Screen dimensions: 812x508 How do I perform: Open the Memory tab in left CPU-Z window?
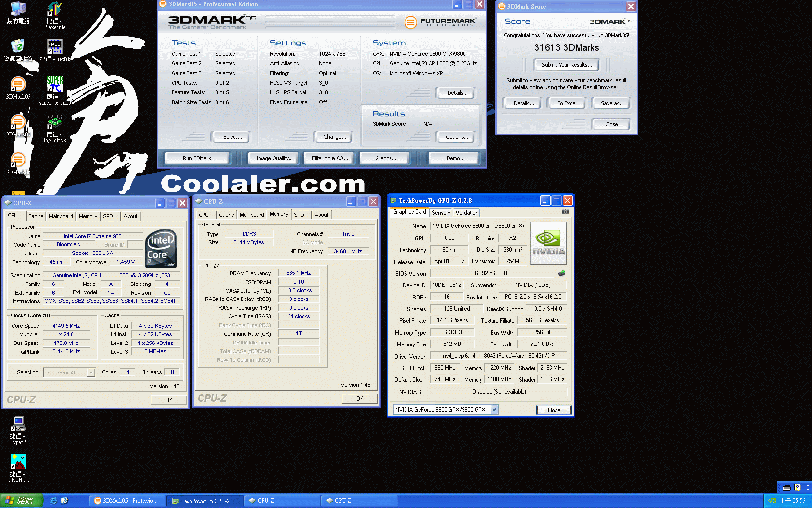tap(88, 216)
